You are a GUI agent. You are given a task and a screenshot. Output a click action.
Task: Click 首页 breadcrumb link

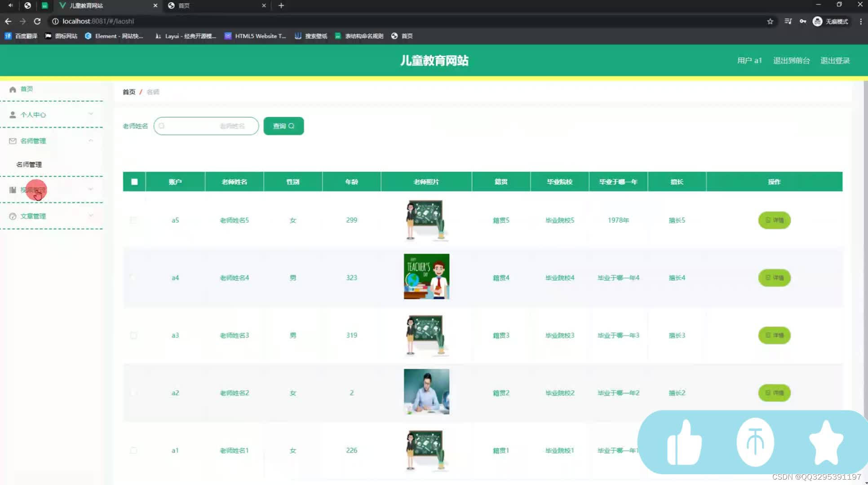point(129,92)
